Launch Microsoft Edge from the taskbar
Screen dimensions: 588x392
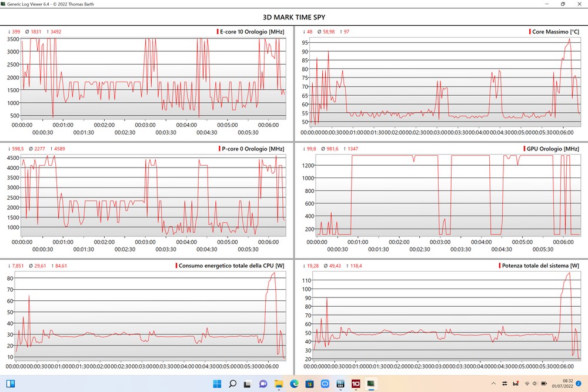click(x=294, y=384)
